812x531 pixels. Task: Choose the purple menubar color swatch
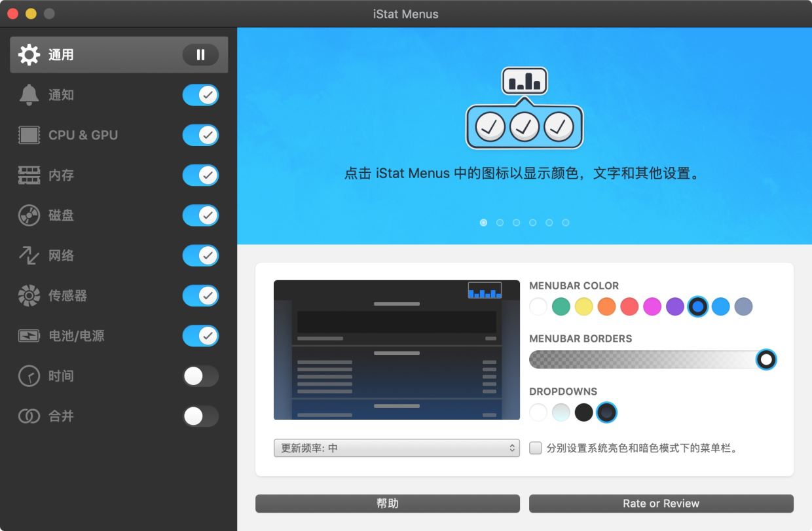pos(675,306)
